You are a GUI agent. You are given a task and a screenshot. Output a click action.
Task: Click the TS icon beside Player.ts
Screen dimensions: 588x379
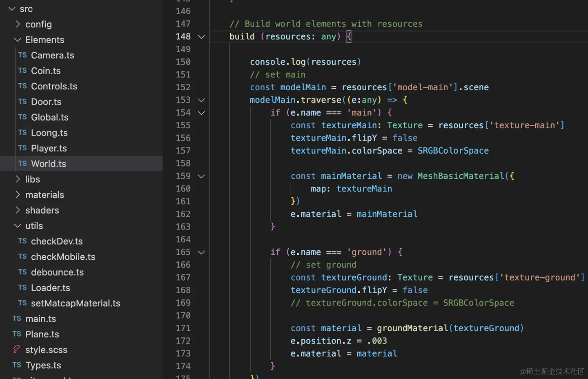(x=22, y=148)
